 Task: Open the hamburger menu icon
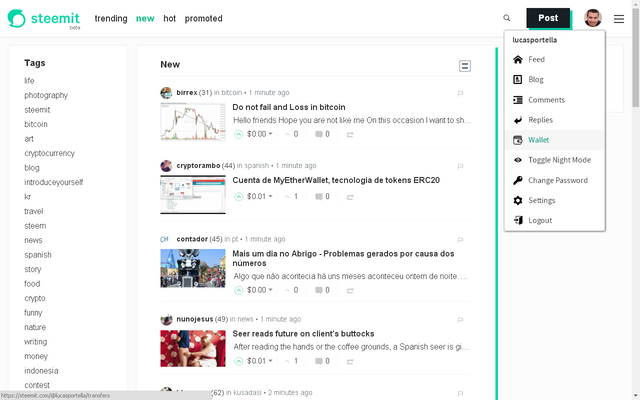tap(619, 19)
